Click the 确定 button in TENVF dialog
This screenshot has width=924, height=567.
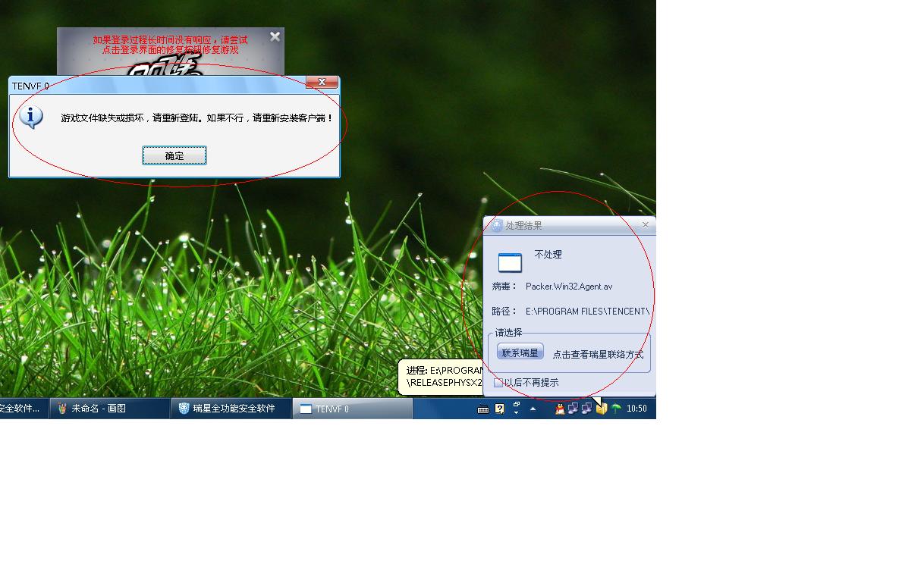174,155
